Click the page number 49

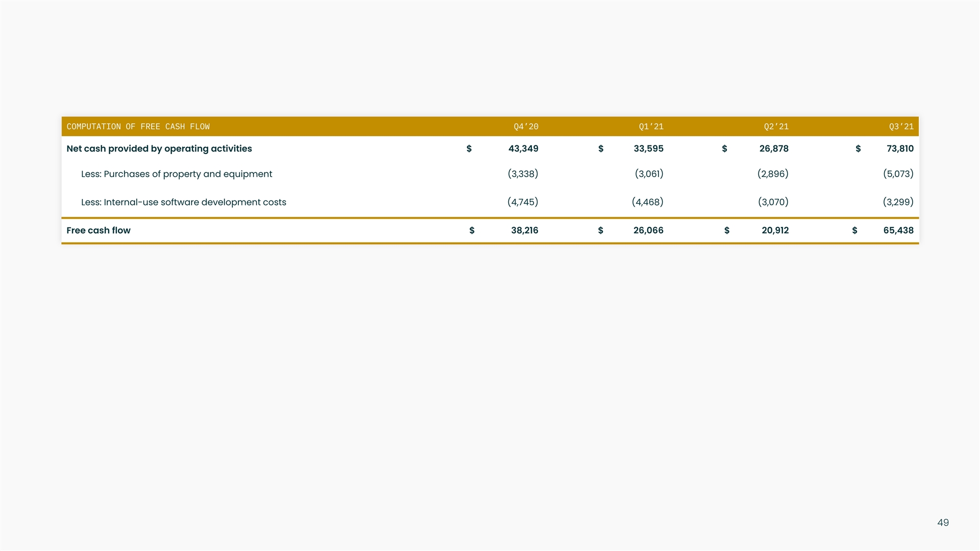tap(942, 522)
